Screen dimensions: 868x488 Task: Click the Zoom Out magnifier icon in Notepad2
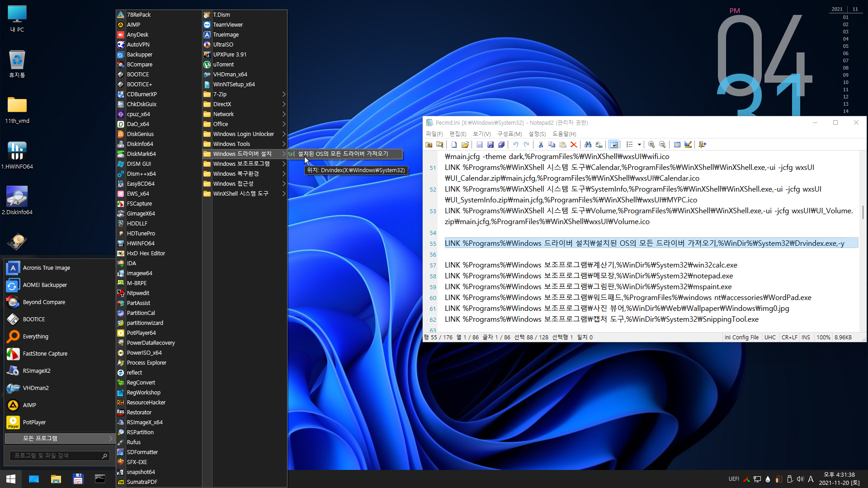click(662, 145)
